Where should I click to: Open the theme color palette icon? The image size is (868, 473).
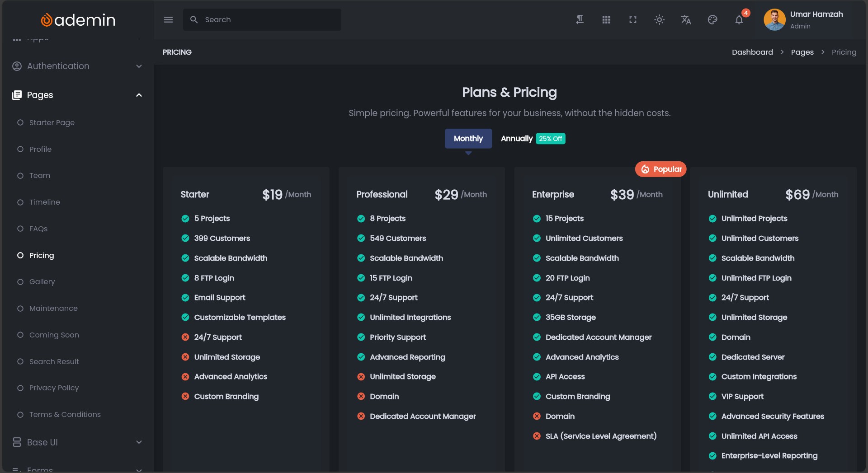click(712, 20)
